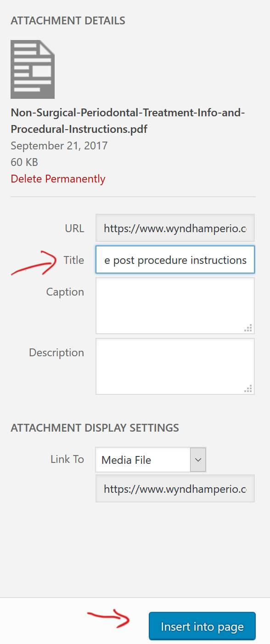Click the Description box resize grip
The height and width of the screenshot is (644, 270).
point(248,388)
